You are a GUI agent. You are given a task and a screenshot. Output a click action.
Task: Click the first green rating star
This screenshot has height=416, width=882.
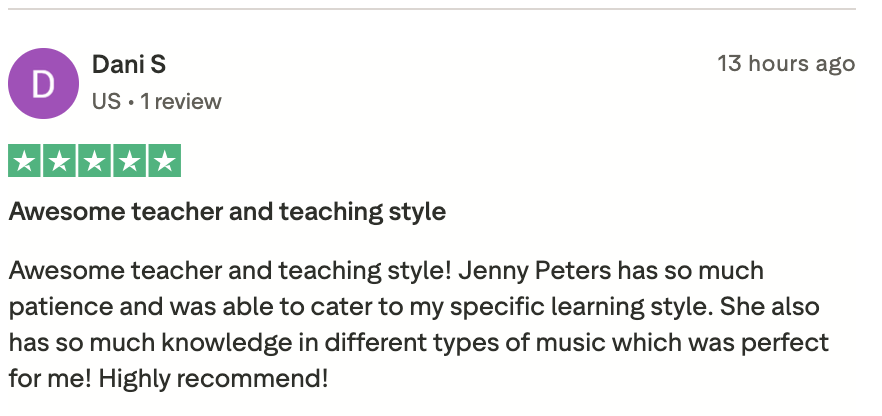[x=25, y=161]
